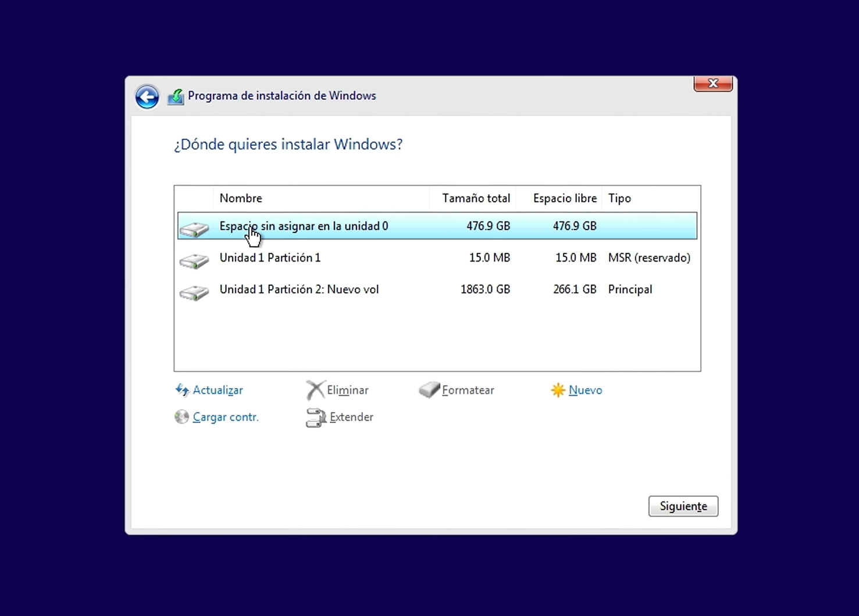859x616 pixels.
Task: Sort by the Tamaño total column header
Action: [x=472, y=198]
